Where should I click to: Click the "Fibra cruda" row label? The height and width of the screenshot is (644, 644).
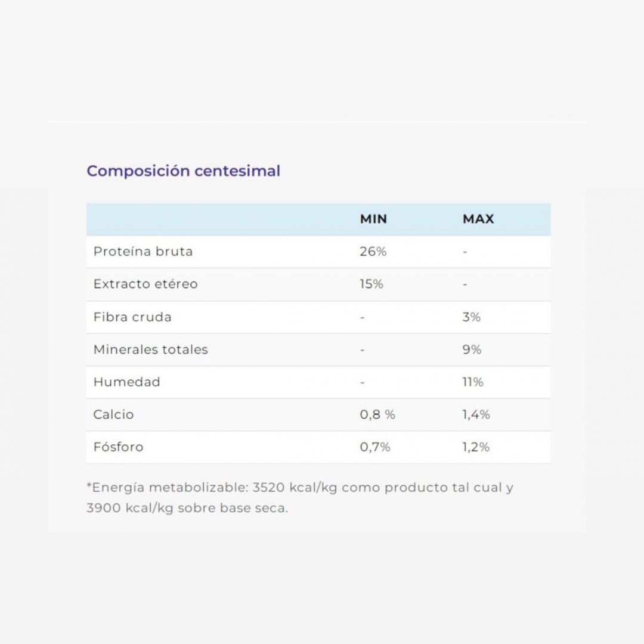point(132,317)
